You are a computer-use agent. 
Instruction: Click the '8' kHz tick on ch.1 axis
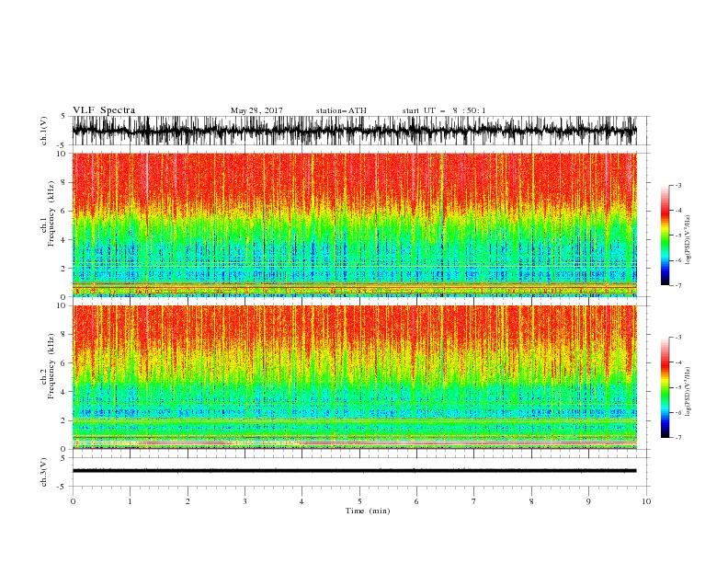pyautogui.click(x=63, y=182)
